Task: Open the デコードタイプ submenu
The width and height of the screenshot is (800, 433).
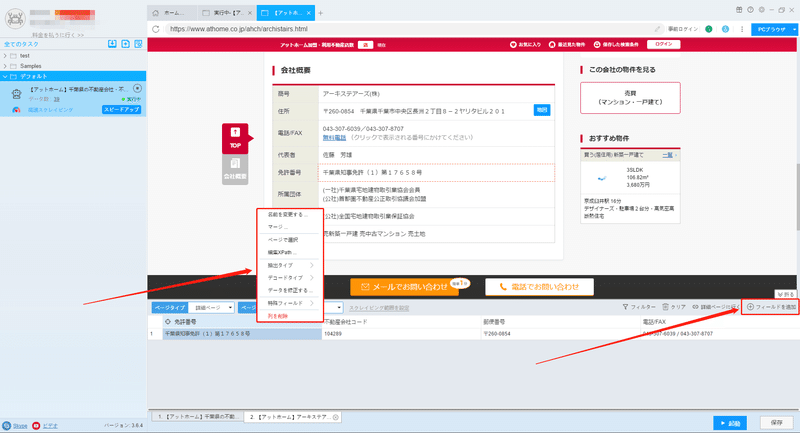Action: [x=290, y=278]
